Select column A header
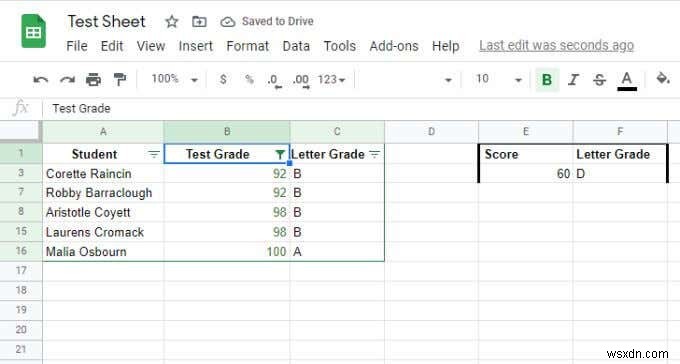 click(103, 131)
